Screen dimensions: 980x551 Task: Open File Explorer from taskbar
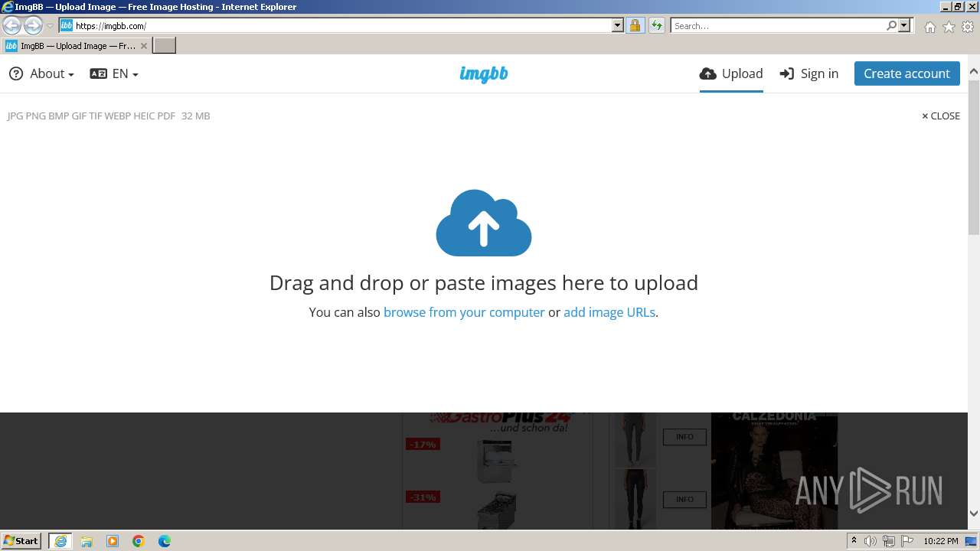(87, 541)
